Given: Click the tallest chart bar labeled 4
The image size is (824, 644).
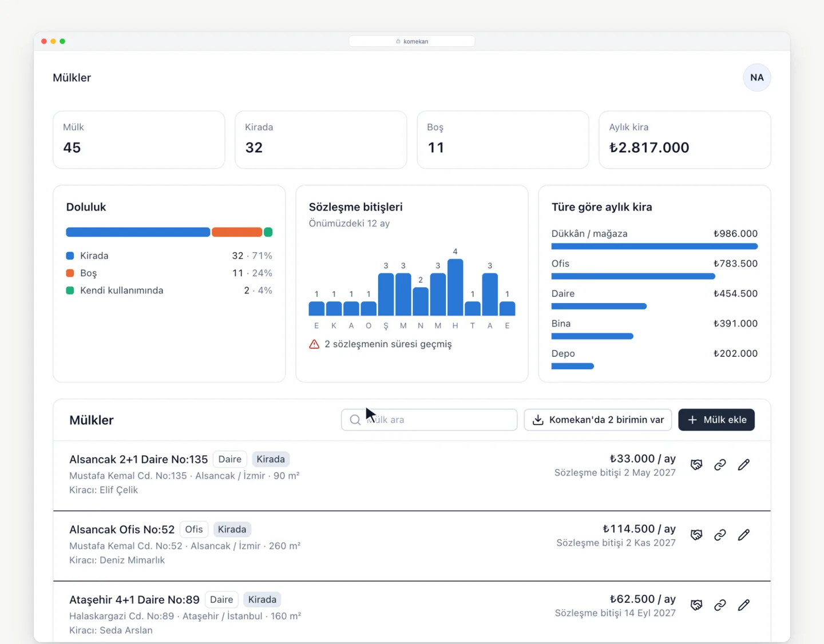Looking at the screenshot, I should [455, 287].
